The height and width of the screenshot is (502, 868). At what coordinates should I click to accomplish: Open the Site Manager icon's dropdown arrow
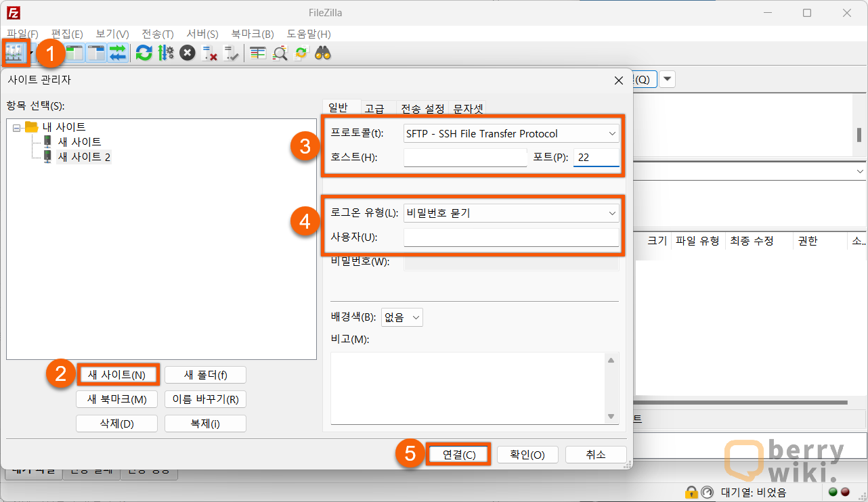tap(32, 53)
